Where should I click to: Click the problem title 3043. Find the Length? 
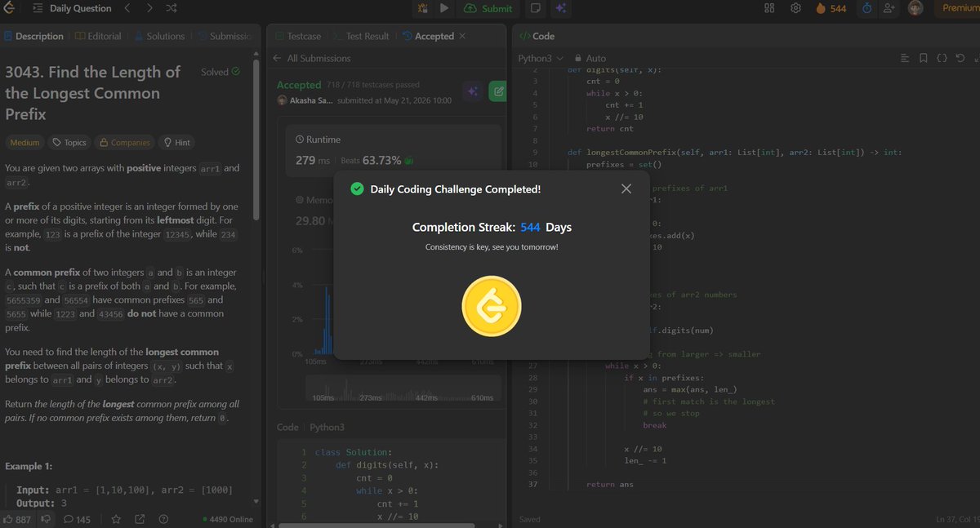click(92, 93)
